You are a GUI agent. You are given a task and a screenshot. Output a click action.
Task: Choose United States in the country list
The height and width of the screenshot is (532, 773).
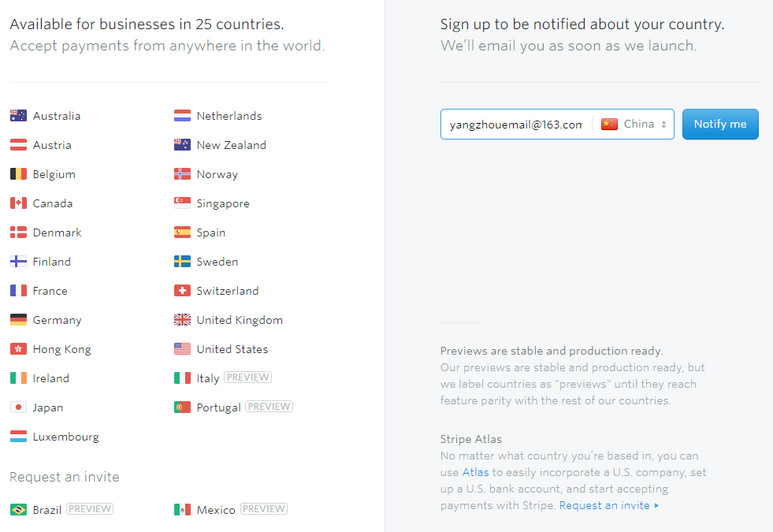[232, 349]
